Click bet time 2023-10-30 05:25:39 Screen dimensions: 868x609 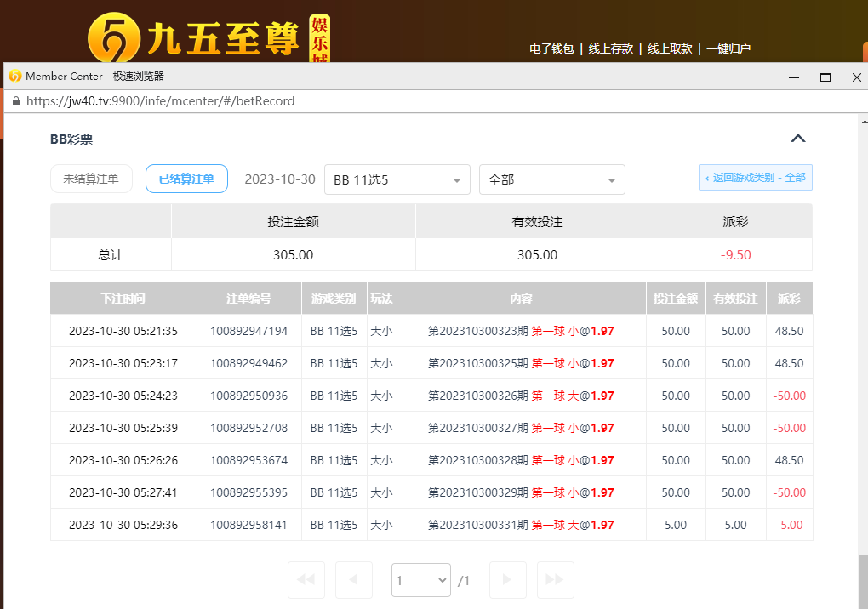point(123,428)
